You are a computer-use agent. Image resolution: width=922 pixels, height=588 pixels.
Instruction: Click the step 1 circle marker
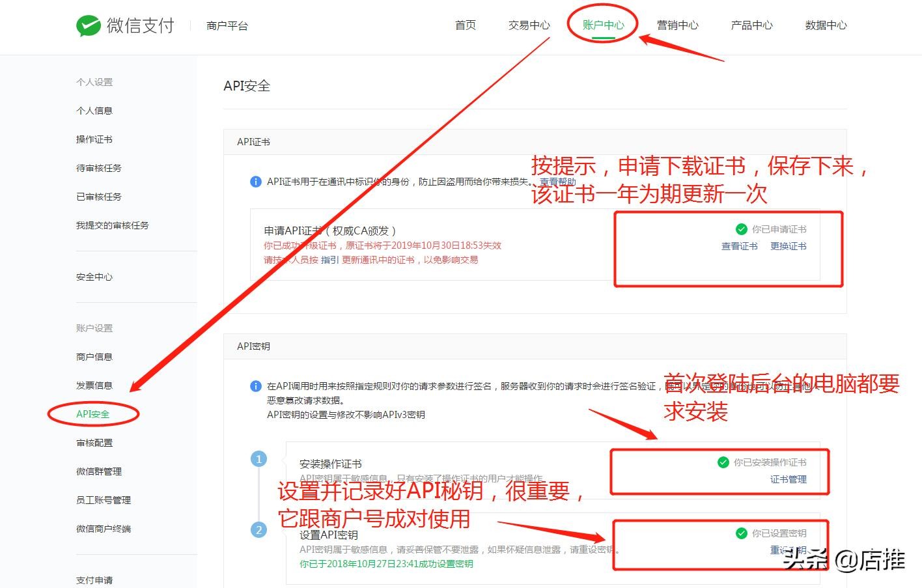point(258,459)
